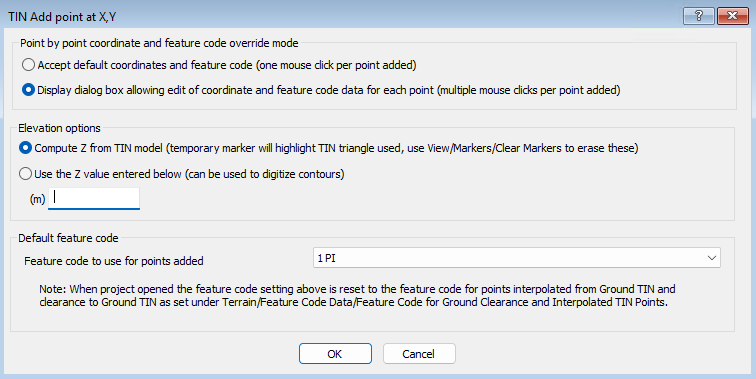Click Feature code to use for points added label
The width and height of the screenshot is (756, 379).
point(114,261)
